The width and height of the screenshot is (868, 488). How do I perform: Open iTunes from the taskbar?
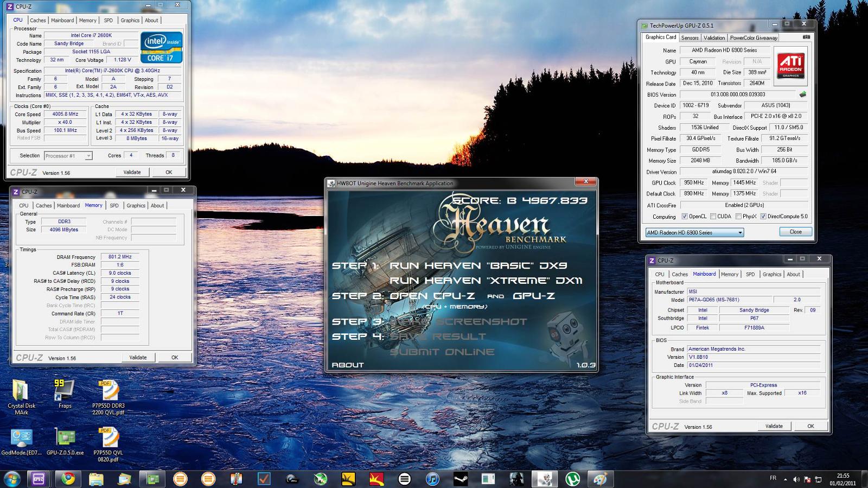point(432,479)
